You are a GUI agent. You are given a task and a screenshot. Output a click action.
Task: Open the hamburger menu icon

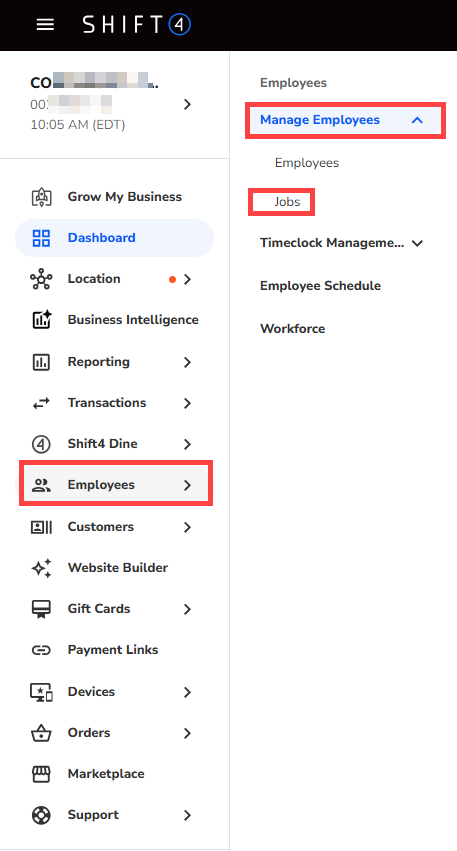(x=45, y=24)
